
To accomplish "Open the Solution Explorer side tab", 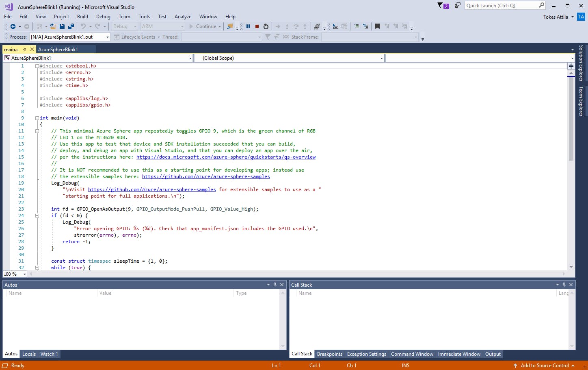I will 581,63.
